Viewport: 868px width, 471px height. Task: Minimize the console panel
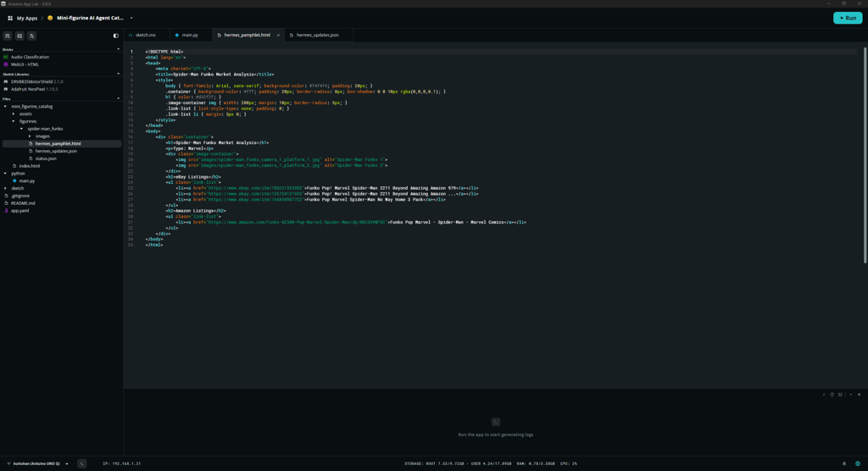click(851, 395)
